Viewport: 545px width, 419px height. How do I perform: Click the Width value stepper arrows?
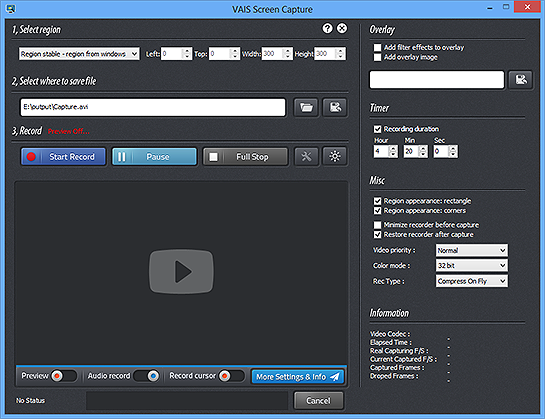(x=287, y=54)
